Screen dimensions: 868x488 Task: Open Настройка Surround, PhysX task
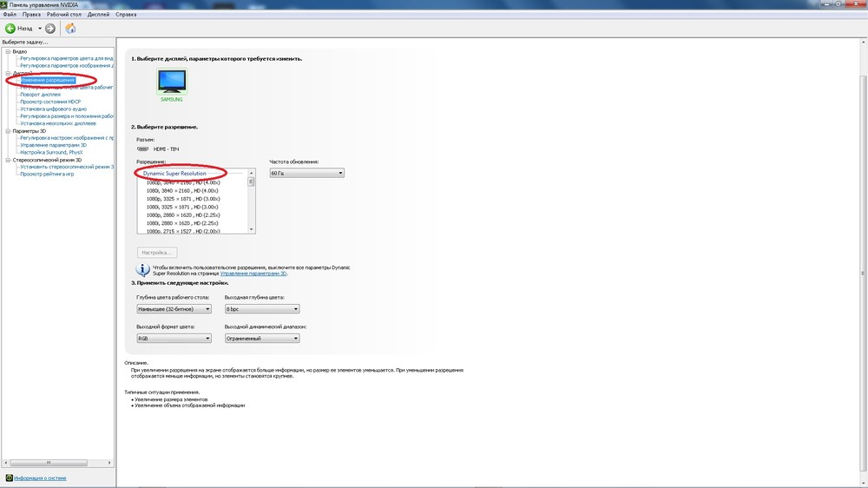51,152
